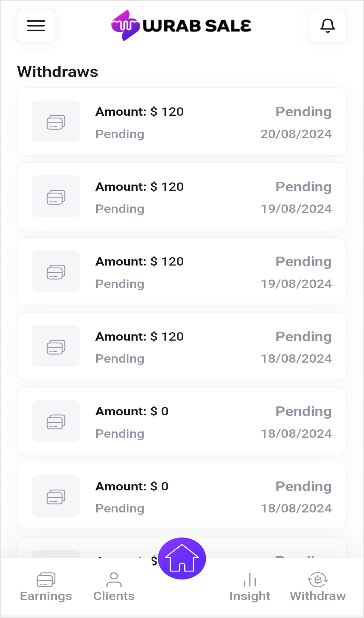Image resolution: width=364 pixels, height=618 pixels.
Task: Click the Pending status on the 20/08/2024 withdrawal
Action: pyautogui.click(x=303, y=112)
